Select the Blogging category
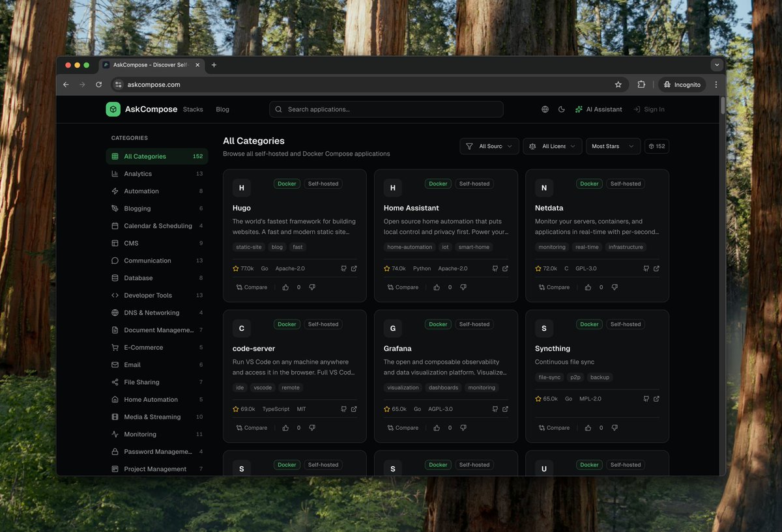782x532 pixels. click(157, 208)
